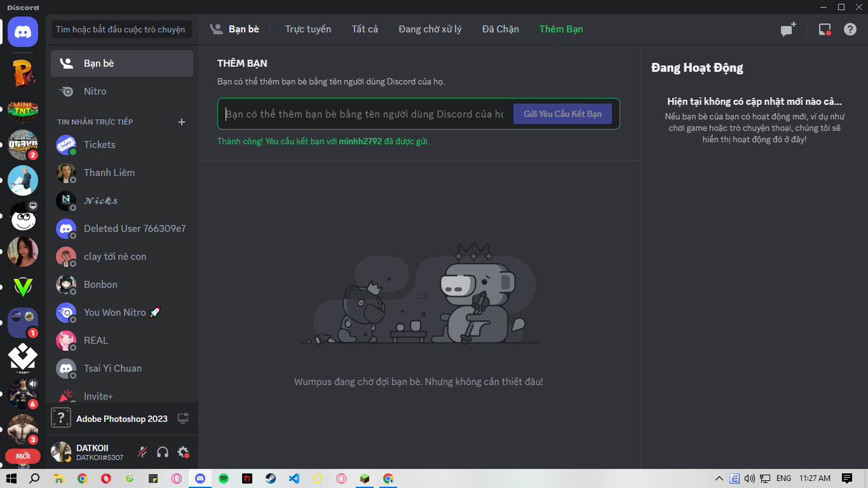Switch to the Tất cả tab

pos(365,29)
